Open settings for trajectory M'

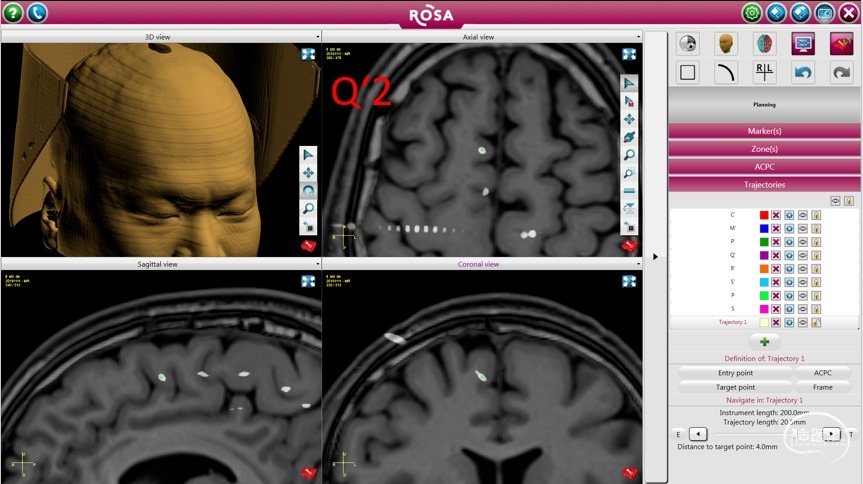[789, 229]
